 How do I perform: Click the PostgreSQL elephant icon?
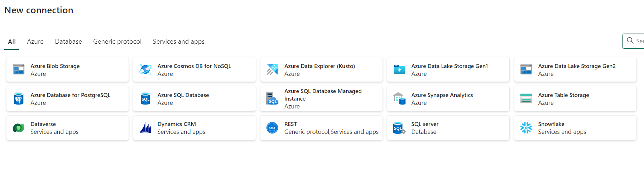(x=19, y=98)
